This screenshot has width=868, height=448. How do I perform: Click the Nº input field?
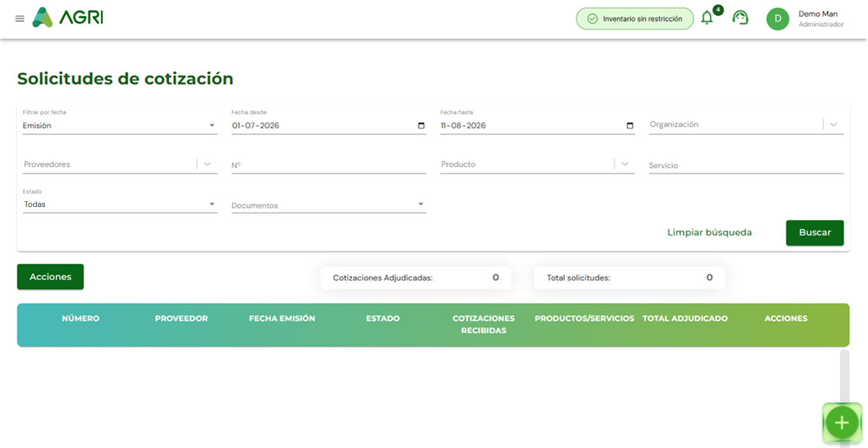(x=329, y=166)
